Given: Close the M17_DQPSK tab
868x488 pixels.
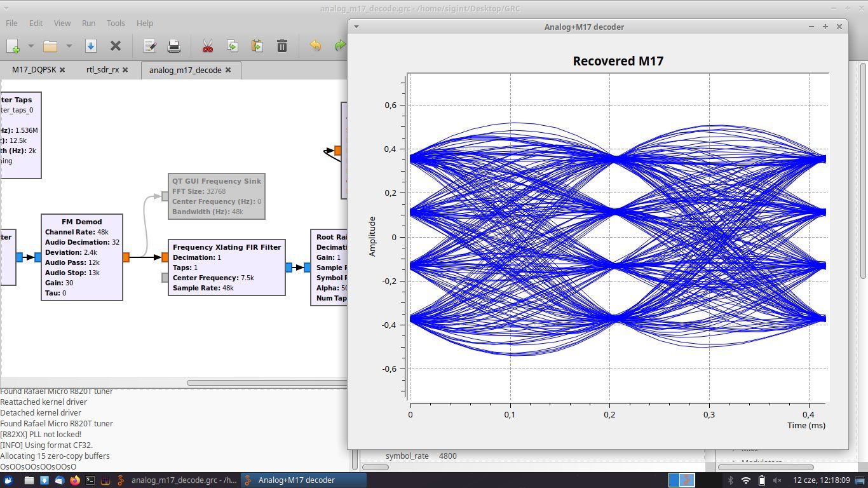Looking at the screenshot, I should pos(62,70).
